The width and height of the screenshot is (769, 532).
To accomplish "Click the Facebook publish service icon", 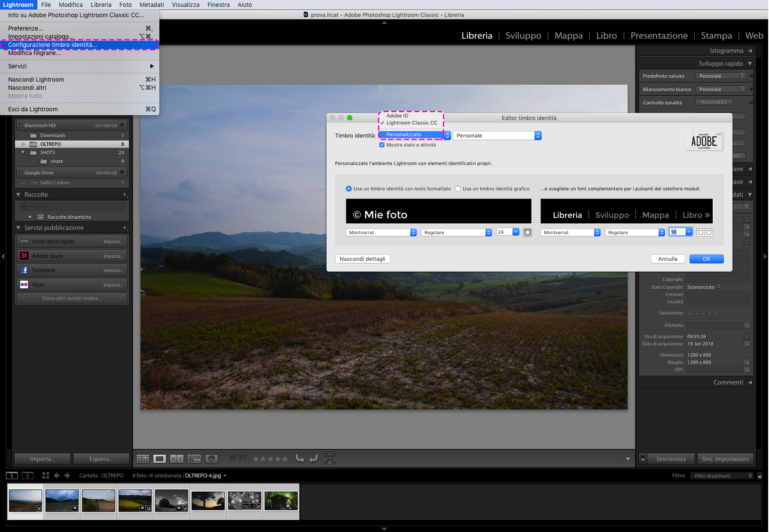I will click(x=24, y=270).
